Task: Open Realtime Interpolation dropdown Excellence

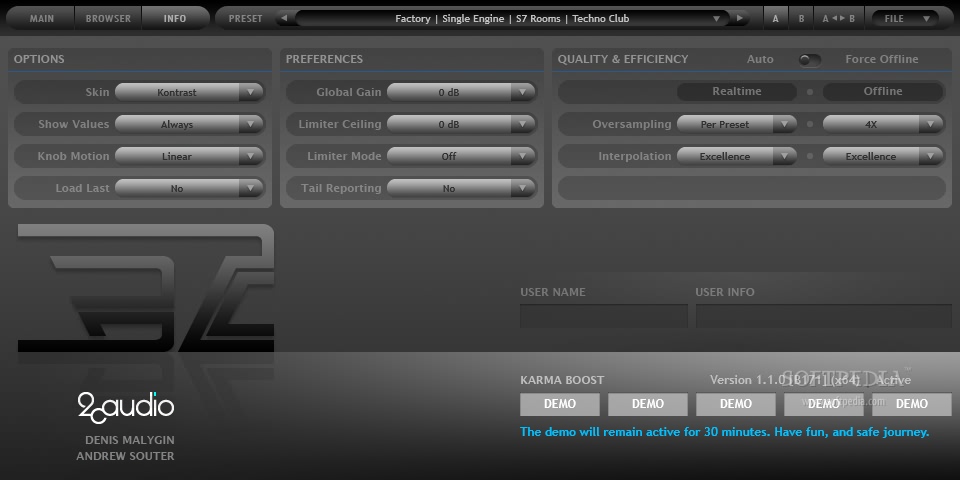Action: pos(737,156)
